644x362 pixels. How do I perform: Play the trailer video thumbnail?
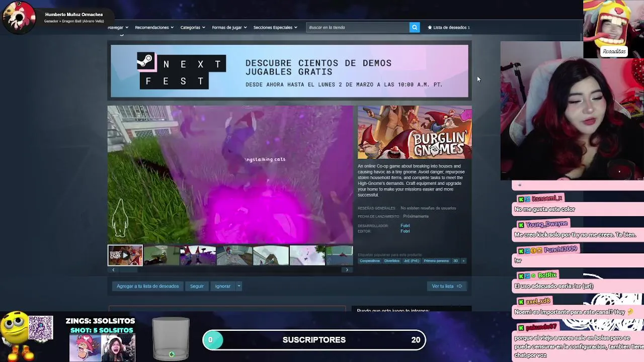125,255
